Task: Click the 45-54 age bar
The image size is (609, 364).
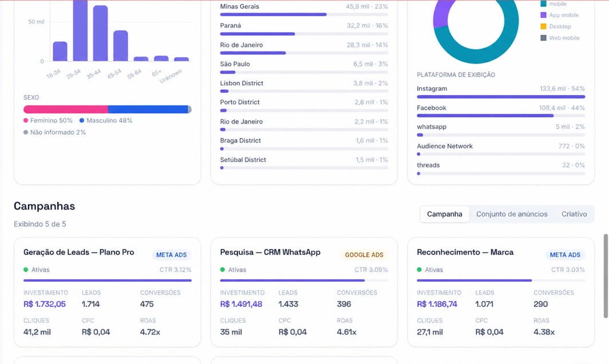Action: tap(120, 46)
